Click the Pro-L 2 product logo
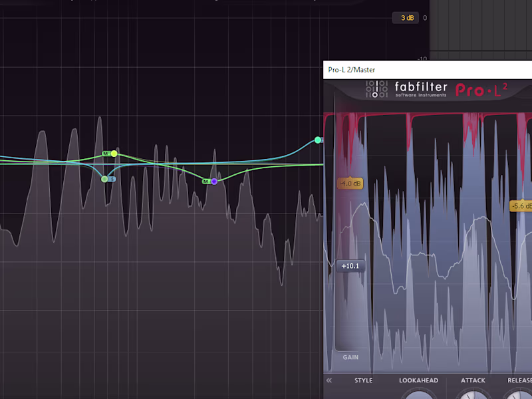The height and width of the screenshot is (399, 532). tap(481, 90)
